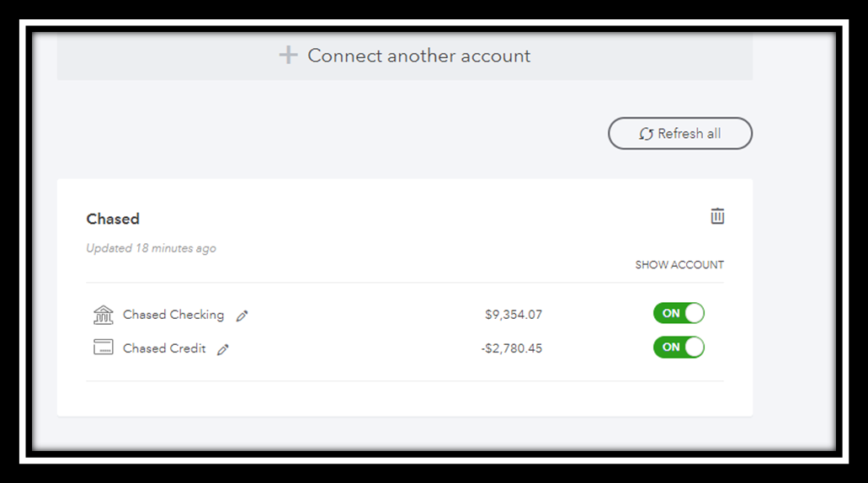Click the Chased Checking account name

[173, 315]
